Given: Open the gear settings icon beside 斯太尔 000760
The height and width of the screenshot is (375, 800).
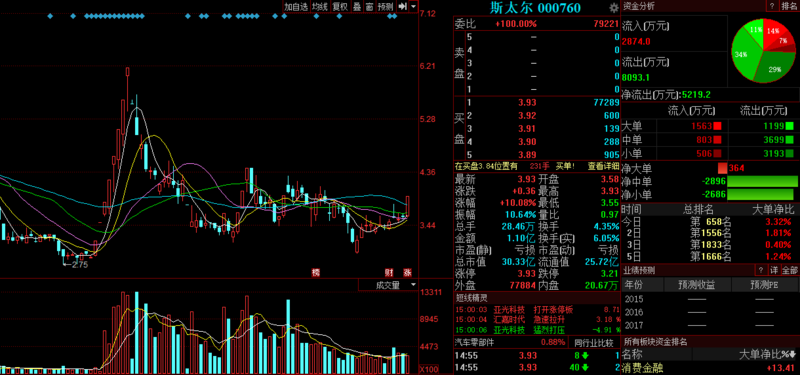Looking at the screenshot, I should [613, 8].
